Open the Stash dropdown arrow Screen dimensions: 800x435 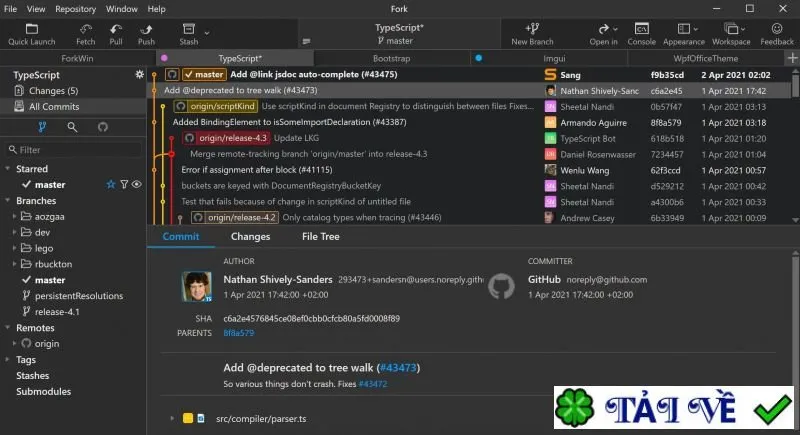tap(207, 33)
